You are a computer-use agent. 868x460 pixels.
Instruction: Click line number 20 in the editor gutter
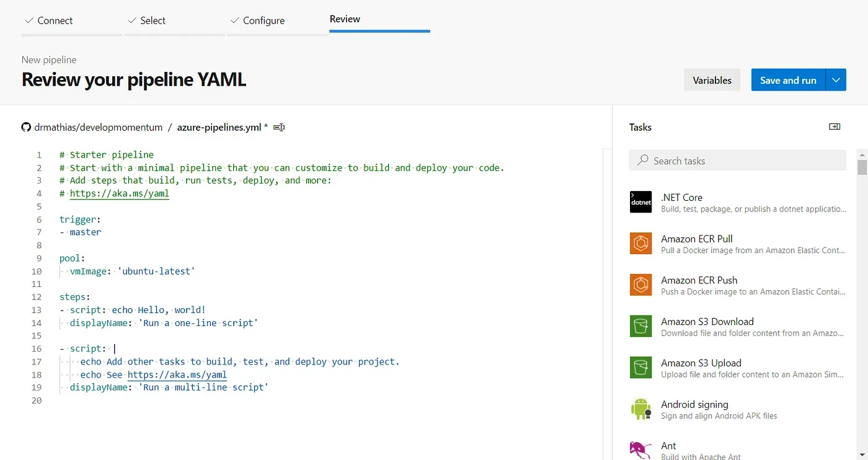pyautogui.click(x=37, y=400)
